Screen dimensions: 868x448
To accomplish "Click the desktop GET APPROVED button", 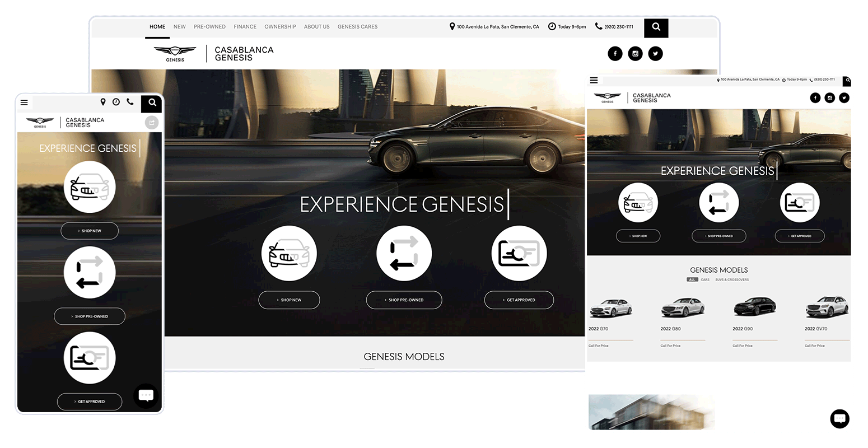I will click(519, 300).
